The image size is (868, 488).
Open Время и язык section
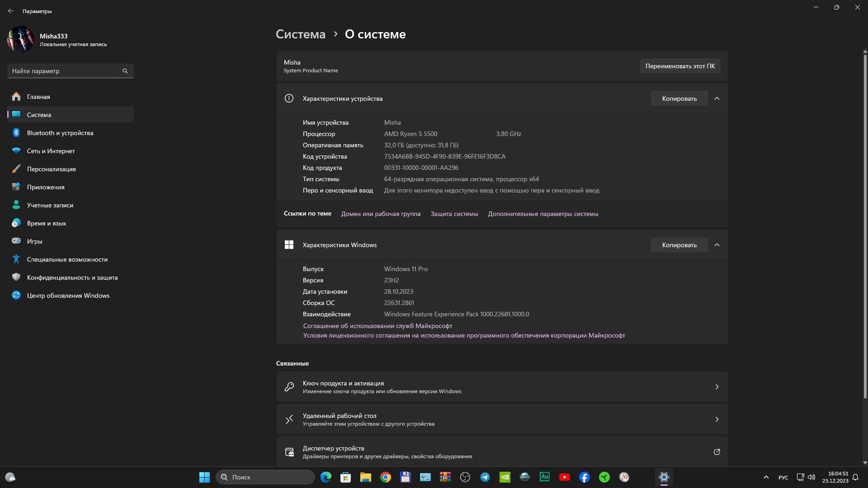(x=70, y=223)
